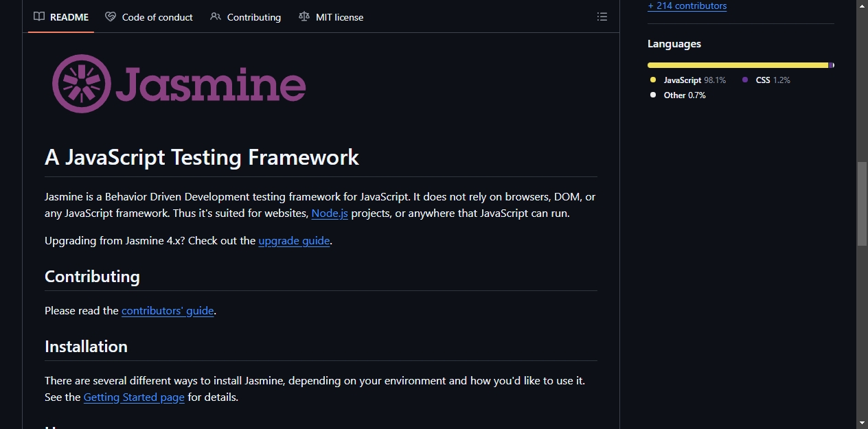
Task: Open the README outline list icon
Action: tap(602, 16)
